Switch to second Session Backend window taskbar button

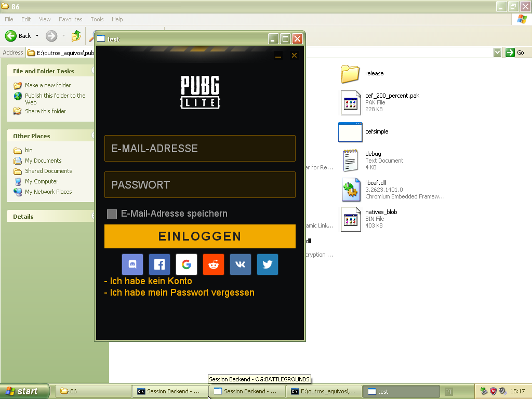[x=247, y=392]
